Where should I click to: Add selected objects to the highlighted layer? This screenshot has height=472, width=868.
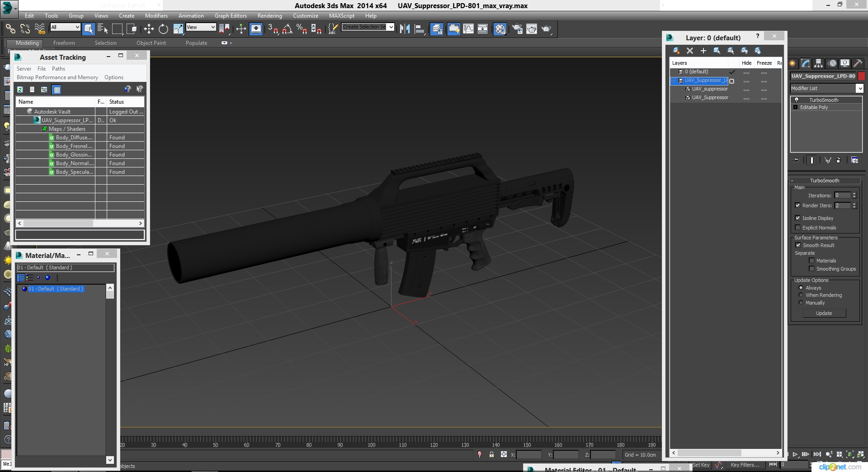coord(703,51)
